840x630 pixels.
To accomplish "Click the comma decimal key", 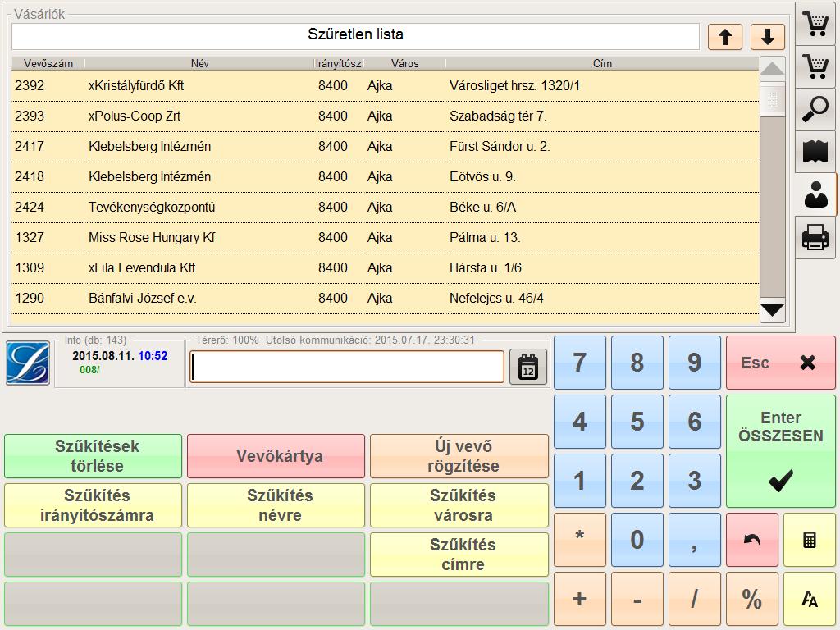I will (694, 540).
